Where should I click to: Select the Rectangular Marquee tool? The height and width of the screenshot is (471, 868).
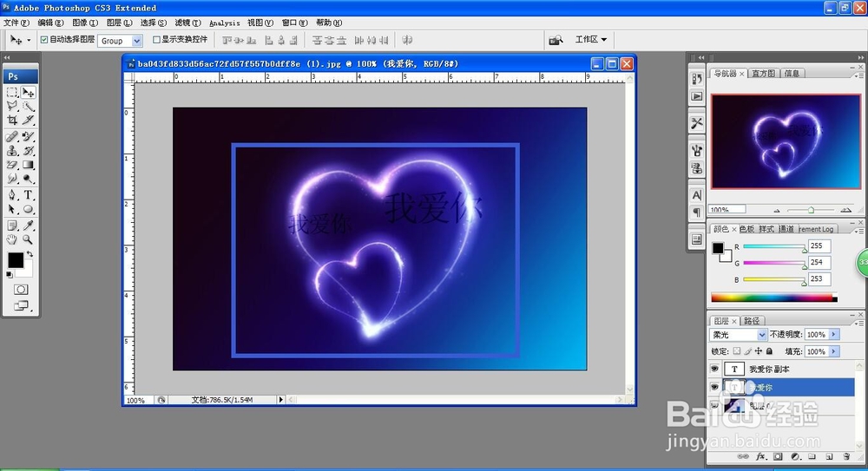12,93
